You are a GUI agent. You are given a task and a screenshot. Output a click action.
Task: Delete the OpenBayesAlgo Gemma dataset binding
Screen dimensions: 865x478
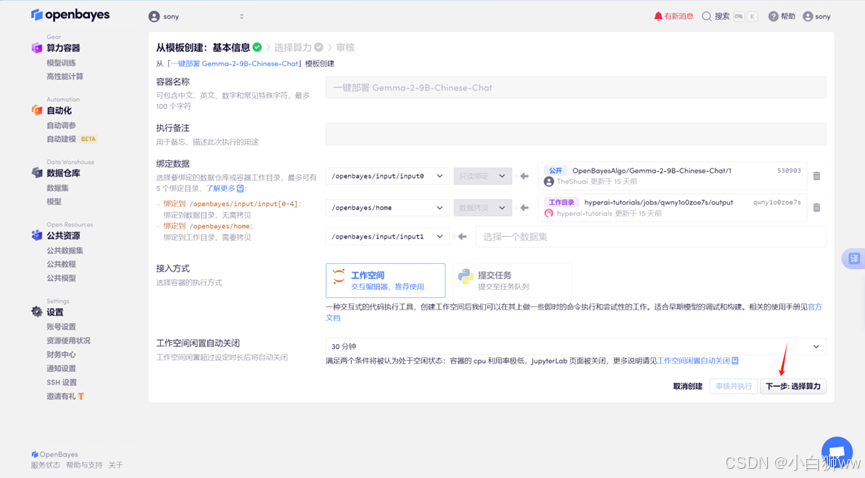pyautogui.click(x=816, y=176)
